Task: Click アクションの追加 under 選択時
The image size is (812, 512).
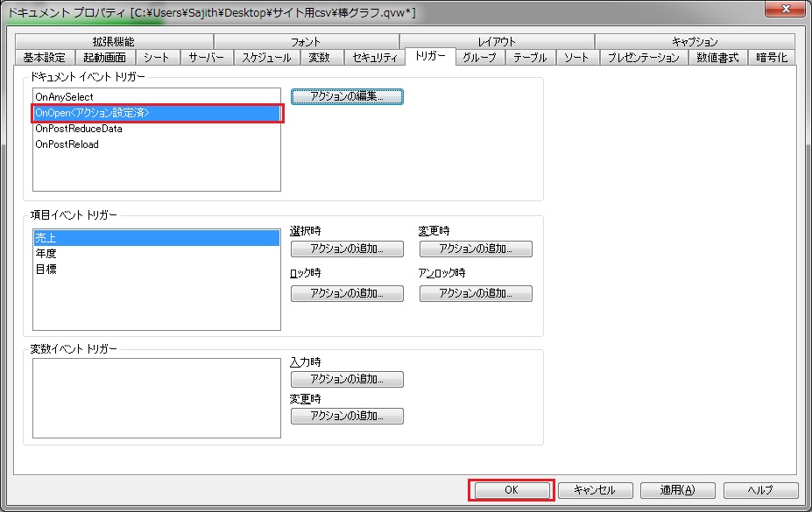Action: (346, 249)
